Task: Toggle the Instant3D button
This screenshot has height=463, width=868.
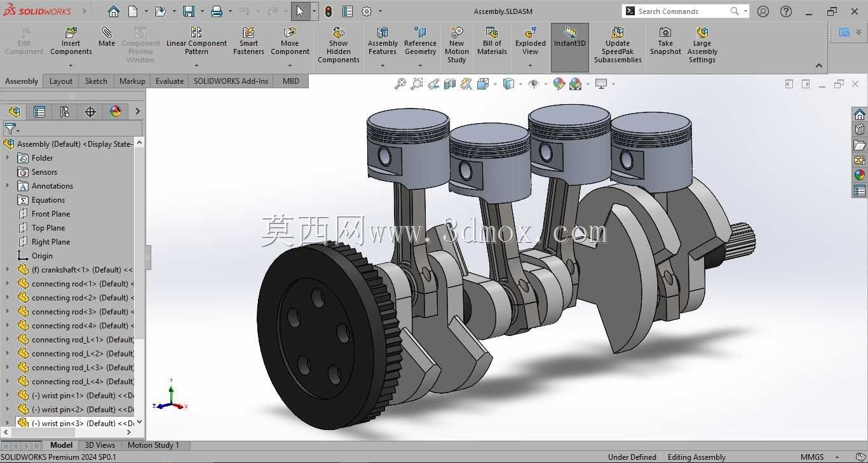Action: tap(570, 47)
